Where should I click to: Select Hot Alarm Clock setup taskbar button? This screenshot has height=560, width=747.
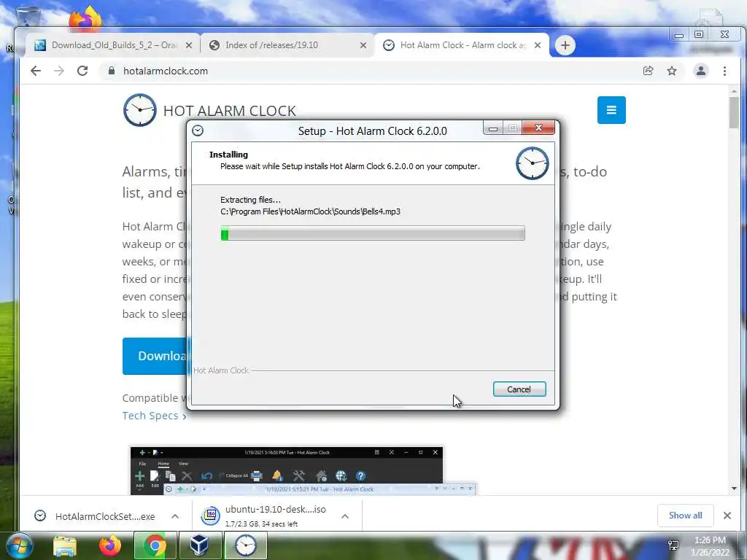245,546
